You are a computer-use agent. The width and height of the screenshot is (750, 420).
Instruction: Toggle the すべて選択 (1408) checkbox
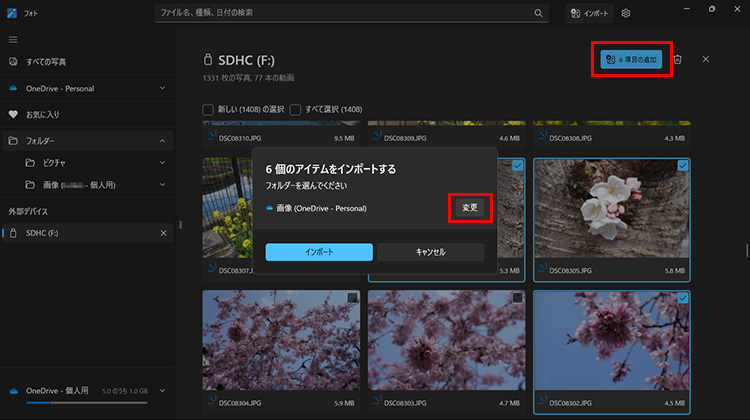click(x=296, y=109)
